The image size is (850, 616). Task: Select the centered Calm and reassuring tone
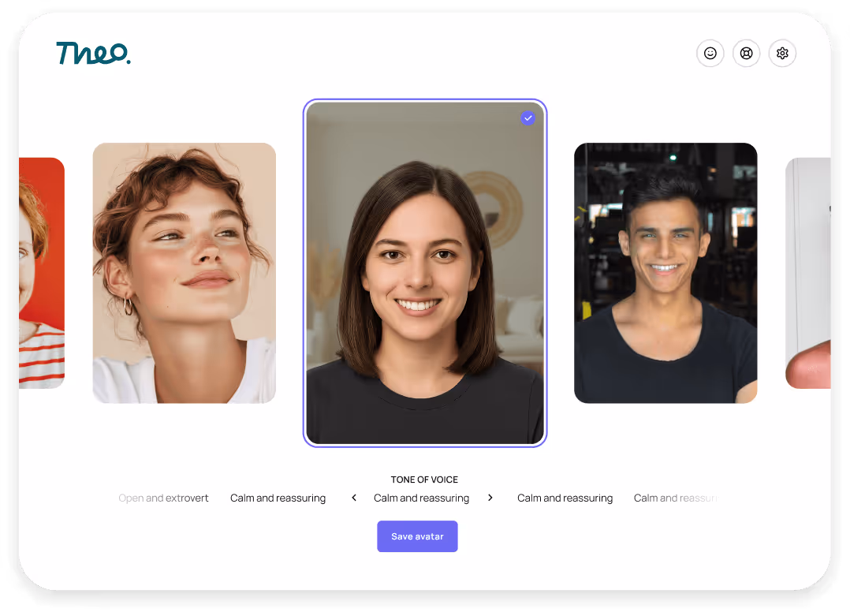[x=421, y=498]
